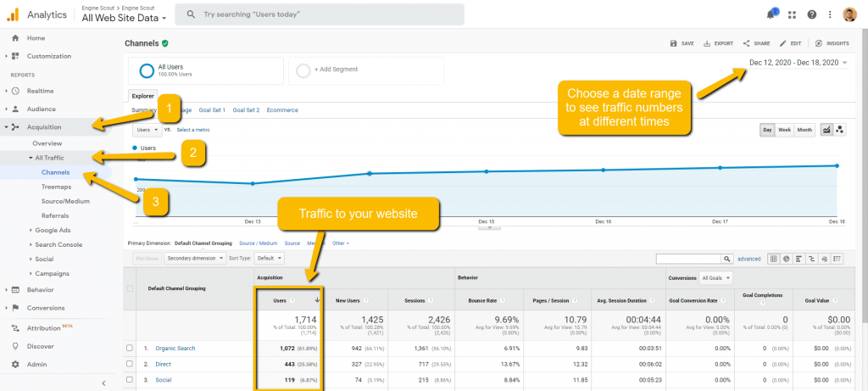Click the search magnifier button by table filter
The height and width of the screenshot is (391, 868).
point(727,258)
